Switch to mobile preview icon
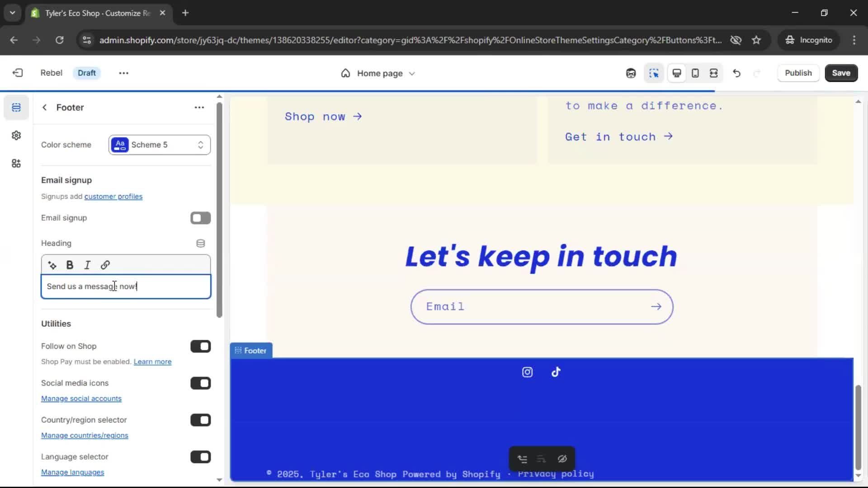Screen dimensions: 868x488 (x=695, y=73)
